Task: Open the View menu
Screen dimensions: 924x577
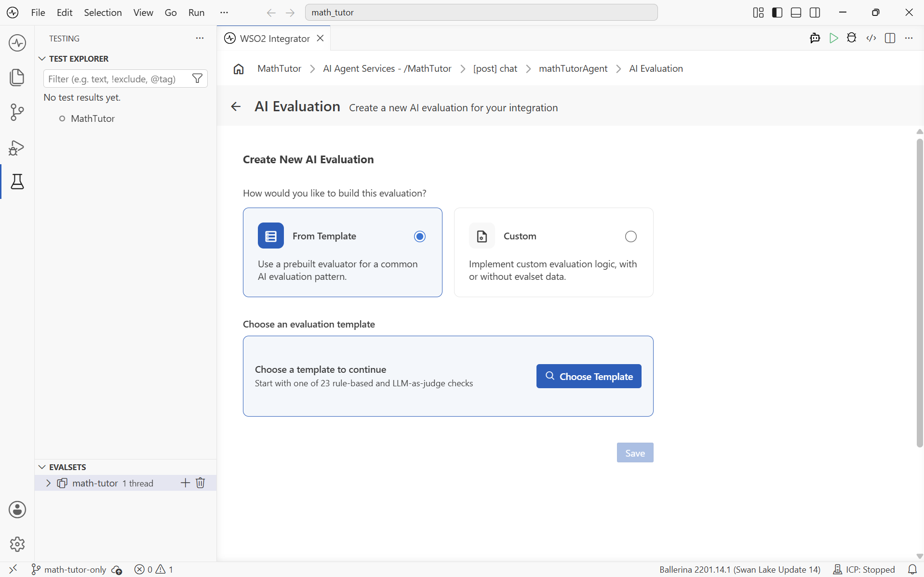Action: click(x=143, y=13)
